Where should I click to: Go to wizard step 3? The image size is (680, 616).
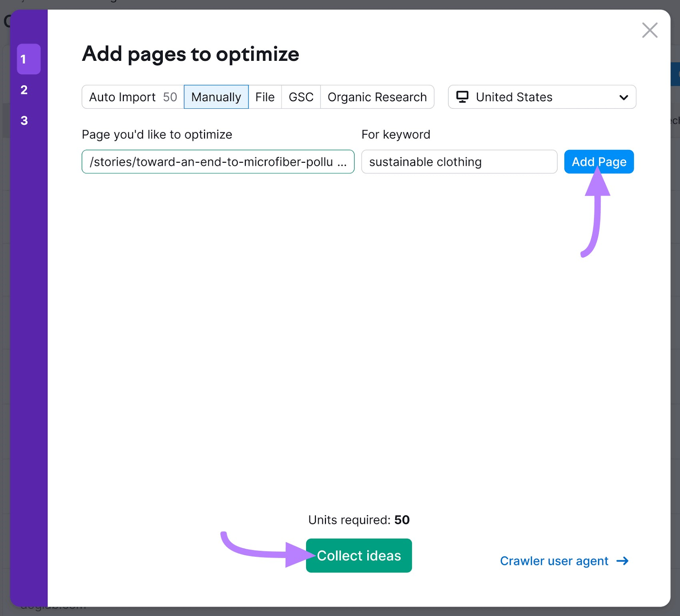click(24, 120)
